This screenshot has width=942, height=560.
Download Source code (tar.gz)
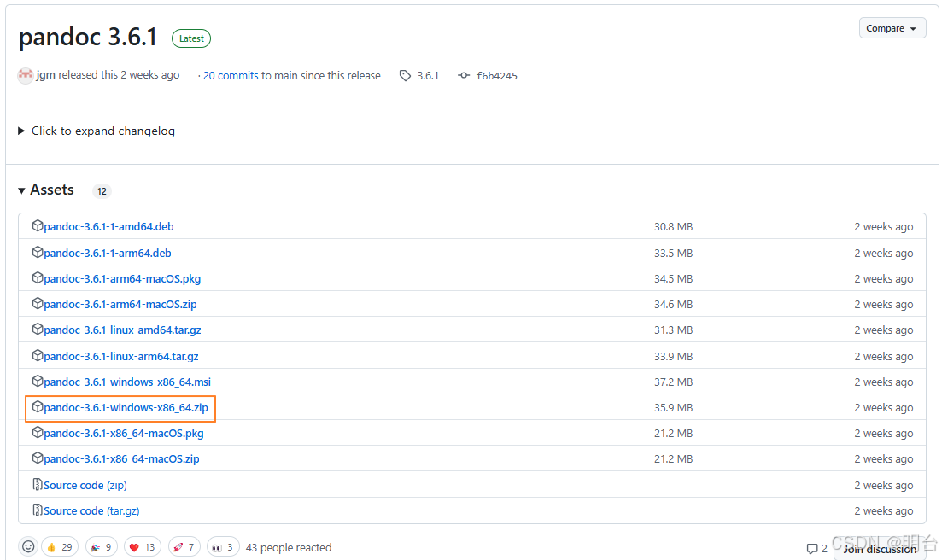(x=91, y=511)
